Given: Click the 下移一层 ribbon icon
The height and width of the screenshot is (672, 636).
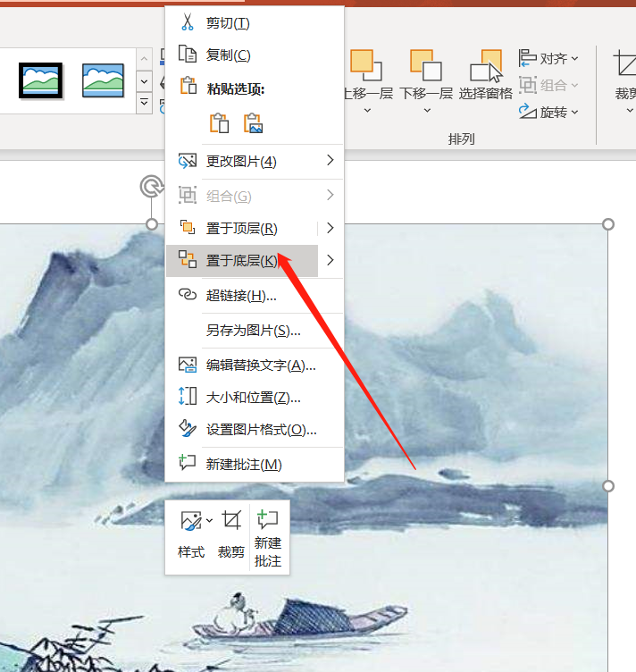Looking at the screenshot, I should [x=426, y=65].
